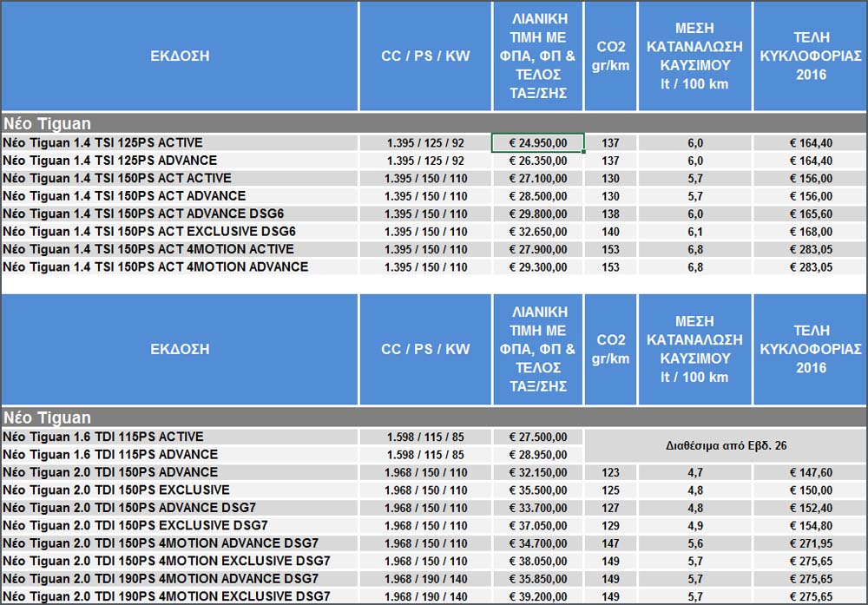Select the bottom table's CO2 gr/km header

click(611, 349)
